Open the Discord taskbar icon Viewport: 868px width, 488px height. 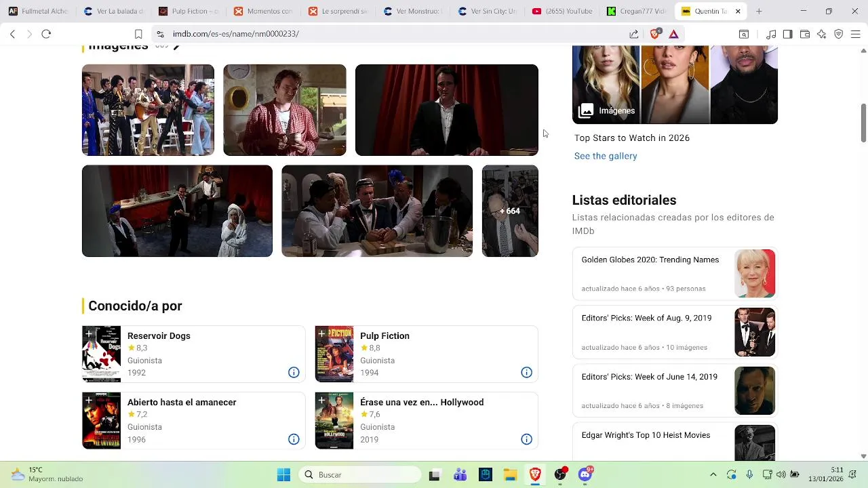[x=585, y=474]
